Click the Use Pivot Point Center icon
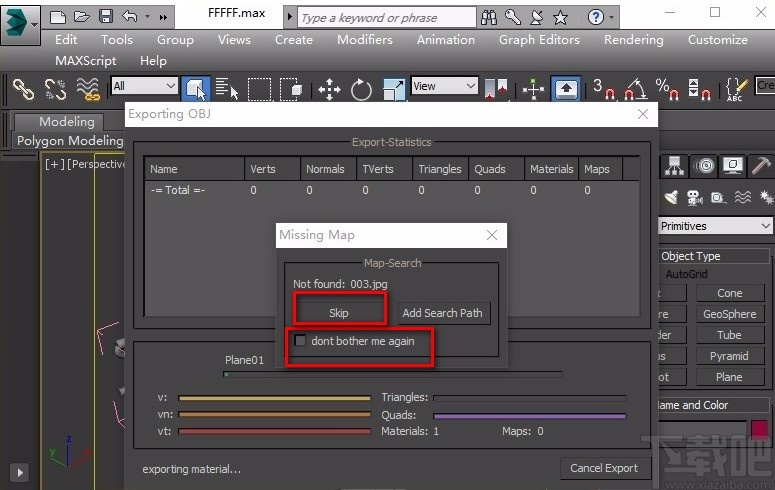The image size is (775, 490). tap(496, 89)
